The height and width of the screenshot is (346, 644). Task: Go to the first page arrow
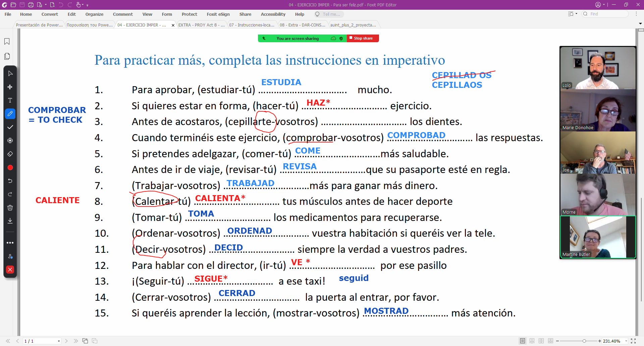(8, 341)
